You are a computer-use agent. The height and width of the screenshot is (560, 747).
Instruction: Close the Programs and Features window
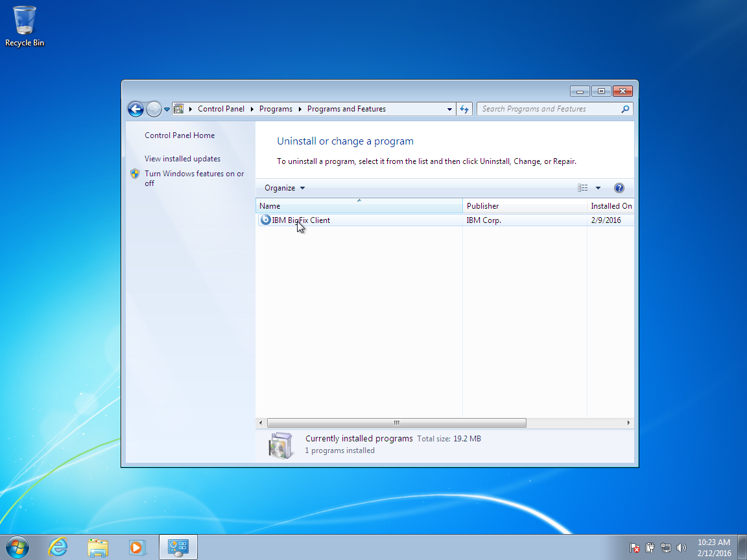coord(622,91)
